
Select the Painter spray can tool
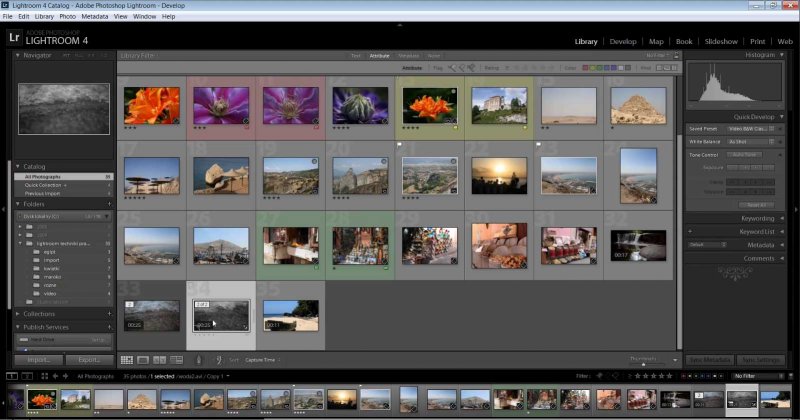(x=200, y=360)
